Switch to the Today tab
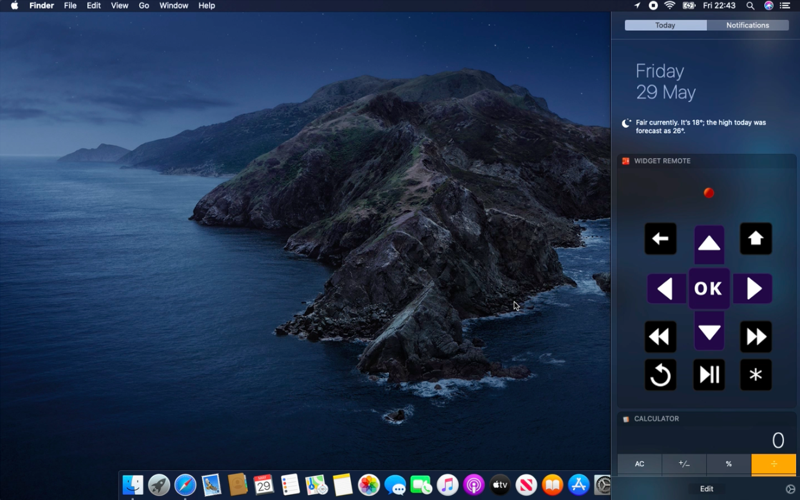Image resolution: width=800 pixels, height=500 pixels. (x=665, y=25)
